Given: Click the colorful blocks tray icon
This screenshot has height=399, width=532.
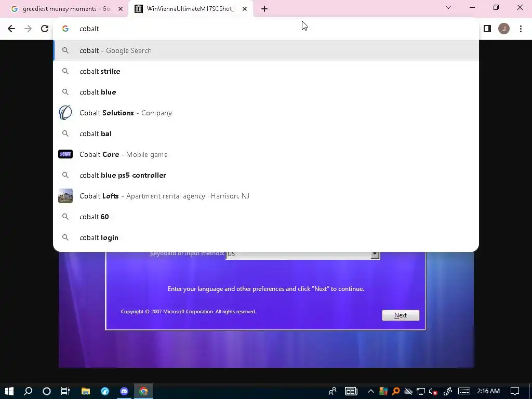Looking at the screenshot, I should click(x=383, y=391).
